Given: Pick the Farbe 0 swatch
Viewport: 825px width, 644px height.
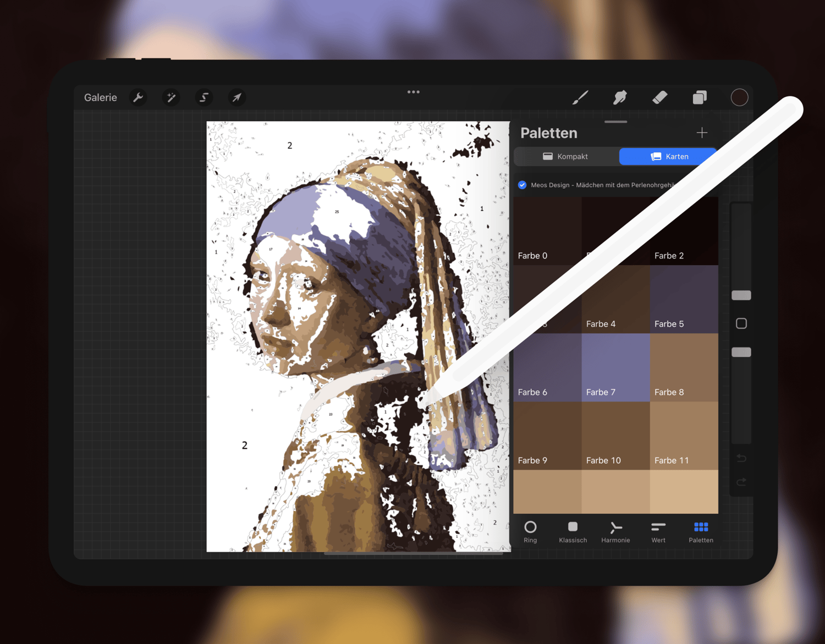Looking at the screenshot, I should click(547, 231).
